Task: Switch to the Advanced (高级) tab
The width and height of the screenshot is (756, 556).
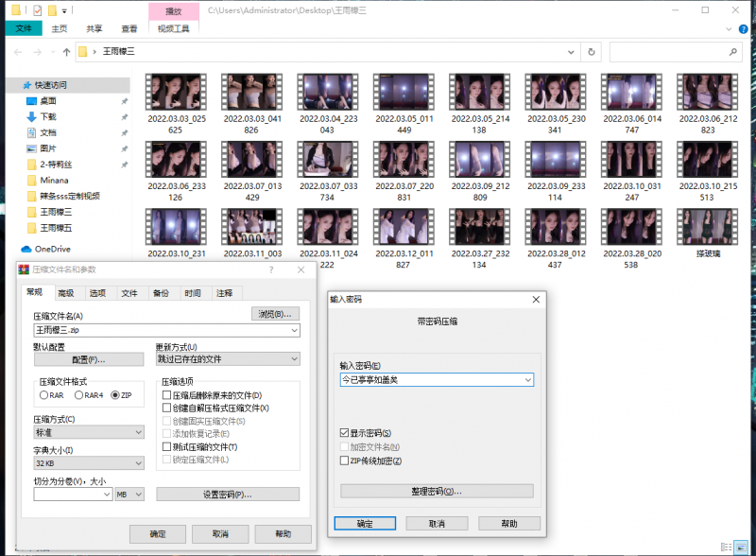Action: pyautogui.click(x=65, y=293)
